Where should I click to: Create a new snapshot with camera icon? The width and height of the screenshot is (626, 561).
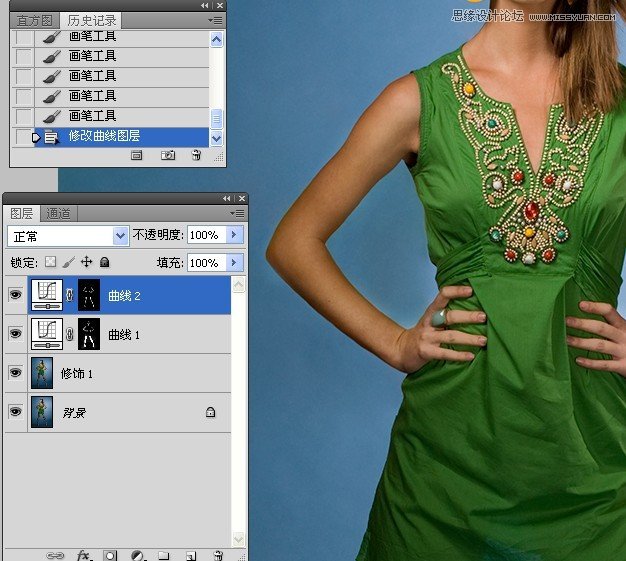[168, 156]
